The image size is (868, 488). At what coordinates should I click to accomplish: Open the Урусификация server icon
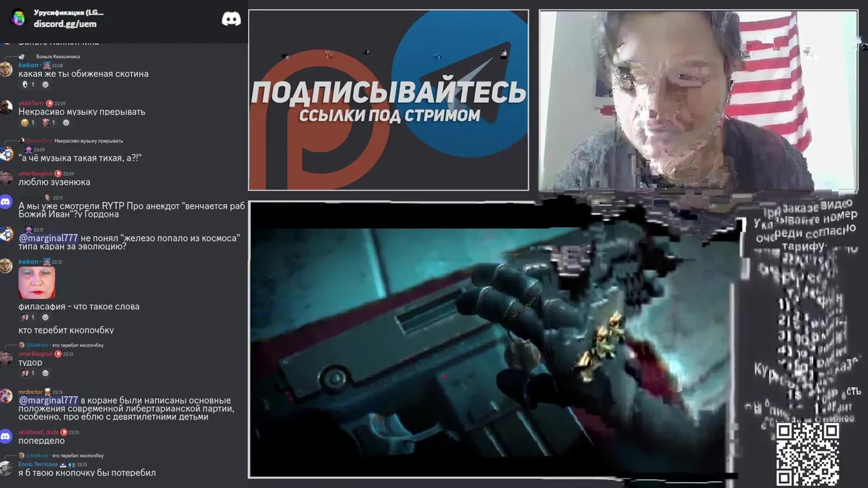18,18
